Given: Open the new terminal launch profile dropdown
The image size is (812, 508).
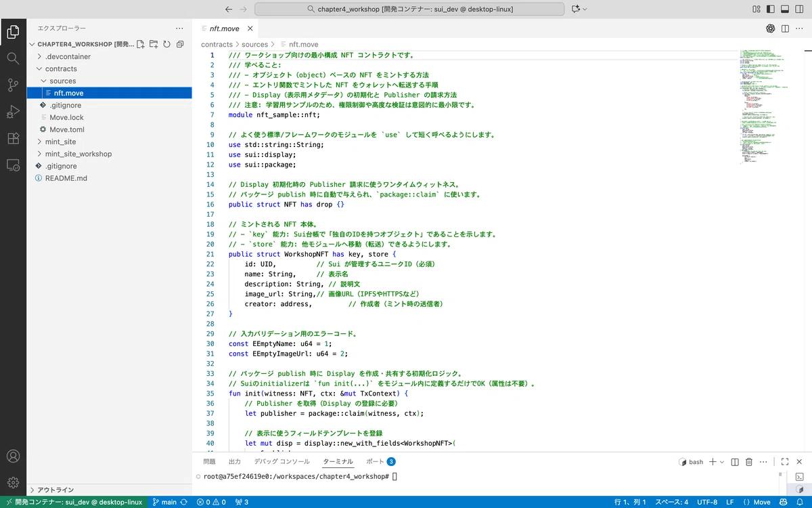Looking at the screenshot, I should click(722, 461).
